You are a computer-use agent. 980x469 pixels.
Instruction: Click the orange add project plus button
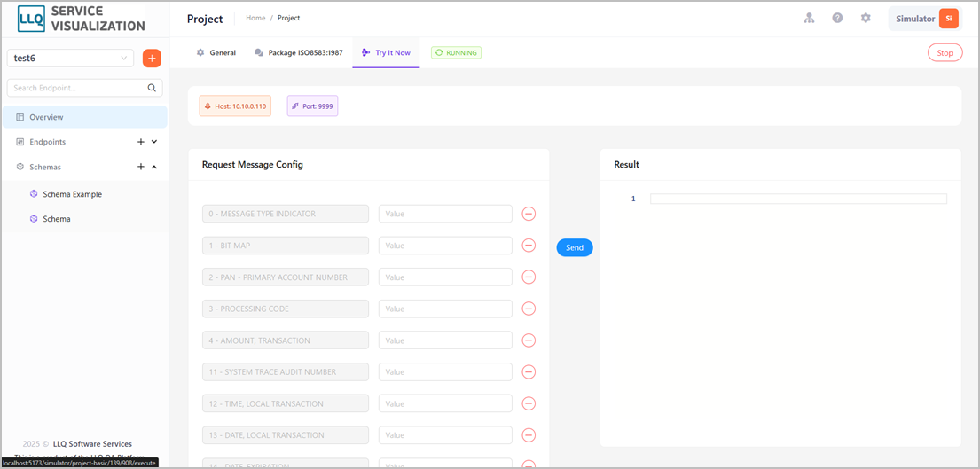coord(152,59)
